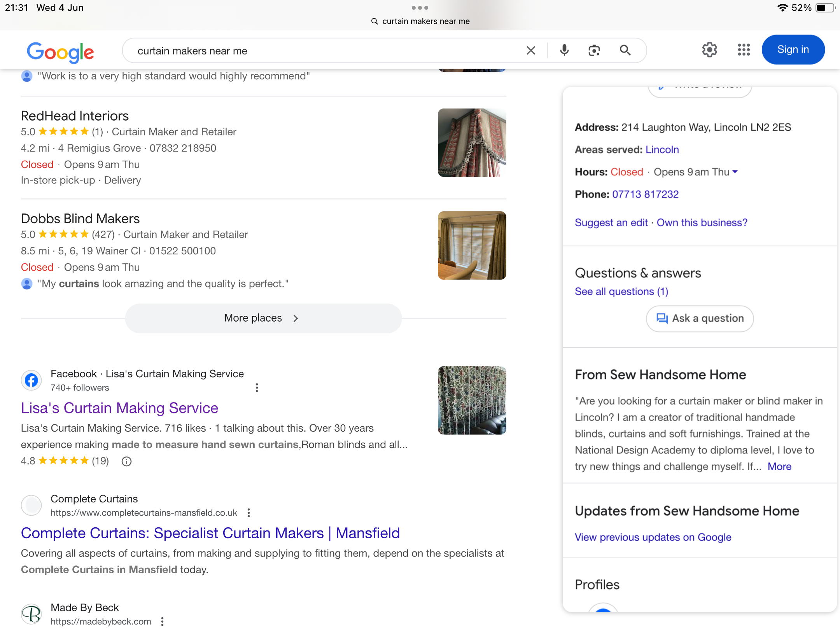View Lisa's Curtain Making Service thumbnail
This screenshot has width=840, height=630.
tap(472, 400)
